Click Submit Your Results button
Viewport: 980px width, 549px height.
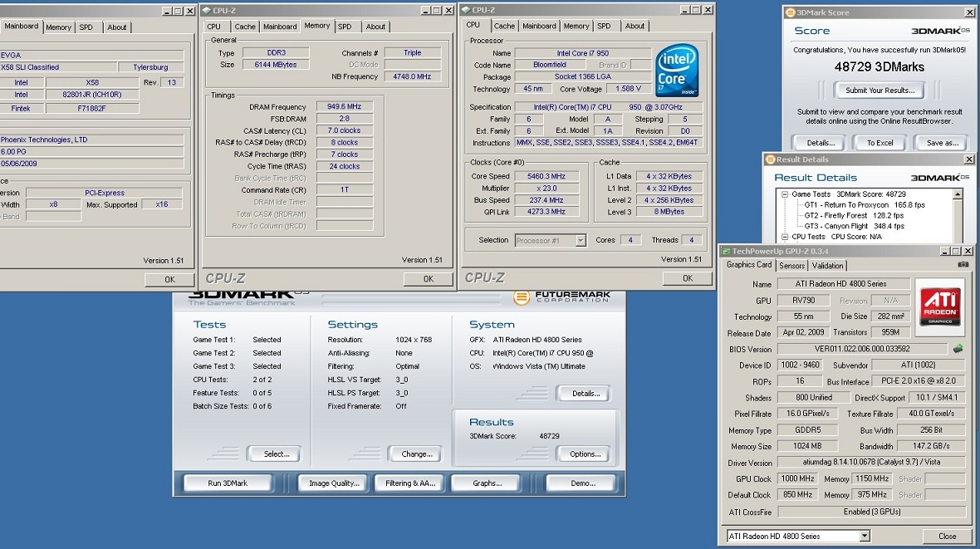[880, 91]
